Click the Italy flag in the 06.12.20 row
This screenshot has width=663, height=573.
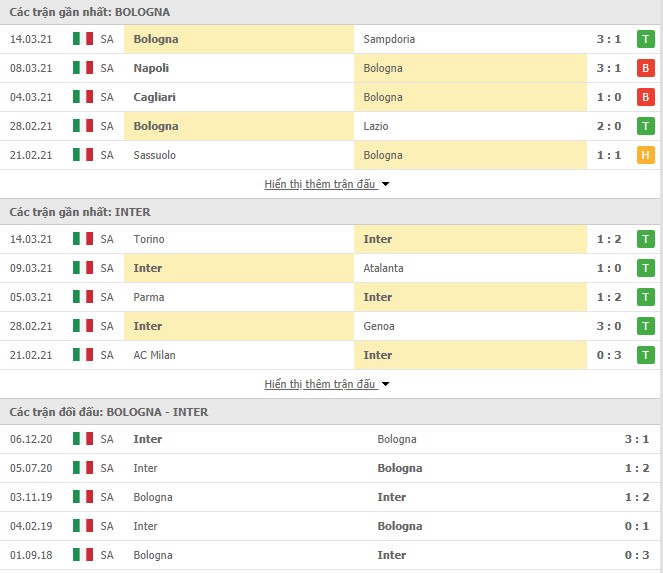(83, 439)
